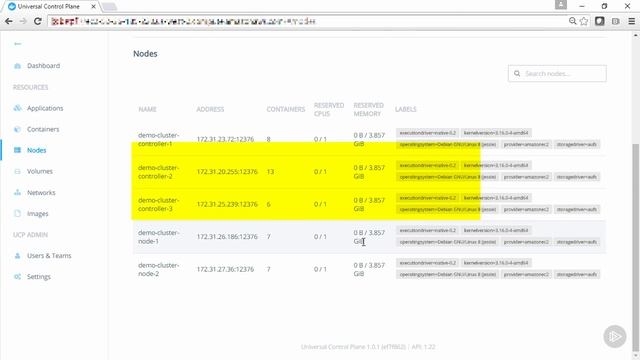640x360 pixels.
Task: Collapse sidebar with the back arrow icon
Action: click(x=18, y=44)
